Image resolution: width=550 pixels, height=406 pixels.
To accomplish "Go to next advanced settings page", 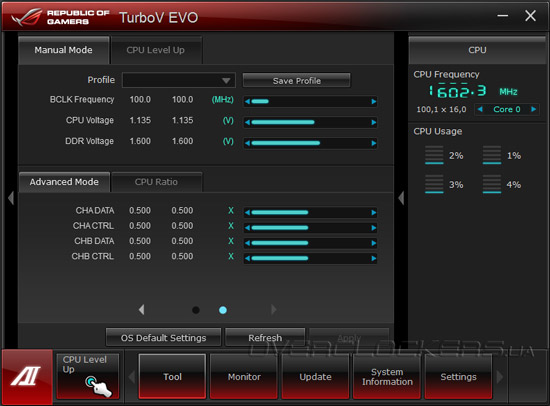I will click(274, 310).
